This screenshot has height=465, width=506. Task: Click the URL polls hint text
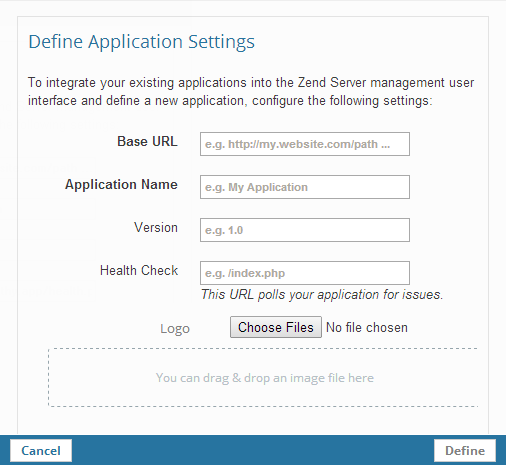(x=322, y=295)
